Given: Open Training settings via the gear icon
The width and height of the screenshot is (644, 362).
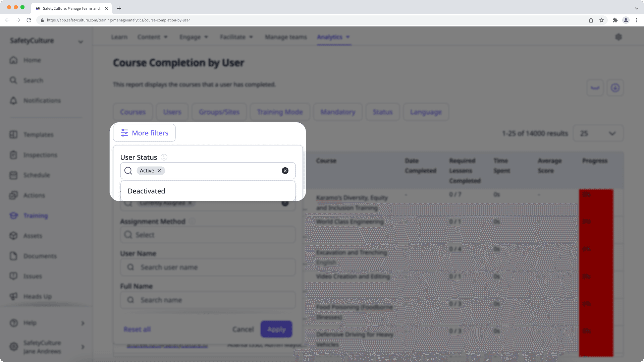Looking at the screenshot, I should point(619,37).
